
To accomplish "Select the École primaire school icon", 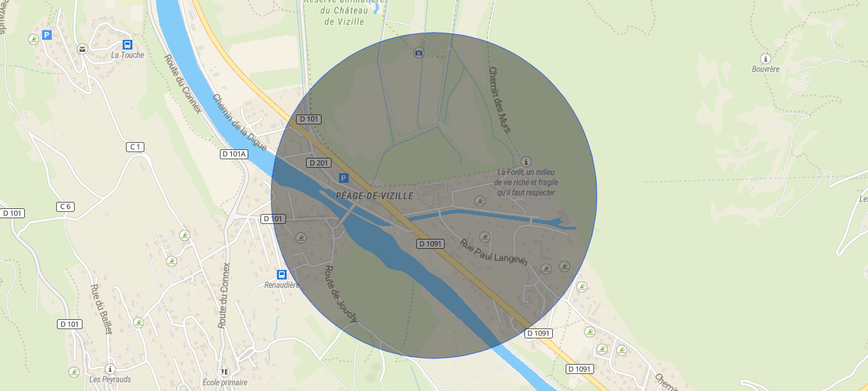I will pyautogui.click(x=225, y=372).
